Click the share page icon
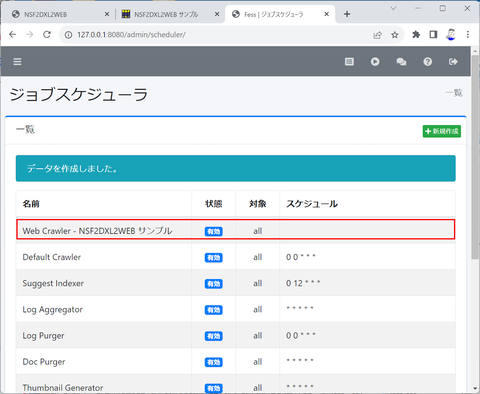This screenshot has height=394, width=480. click(x=377, y=35)
